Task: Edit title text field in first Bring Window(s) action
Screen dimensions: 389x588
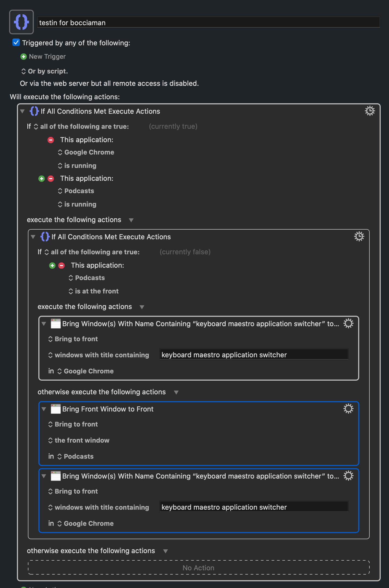Action: pyautogui.click(x=254, y=355)
